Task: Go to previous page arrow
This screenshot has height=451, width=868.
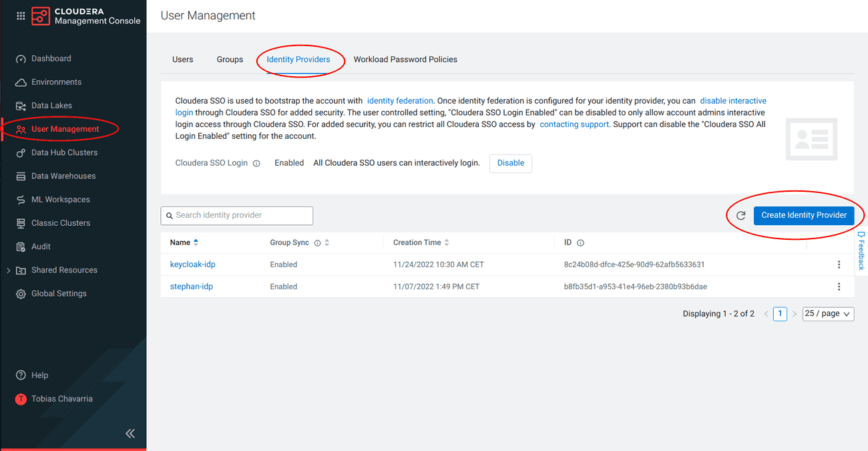Action: click(766, 314)
